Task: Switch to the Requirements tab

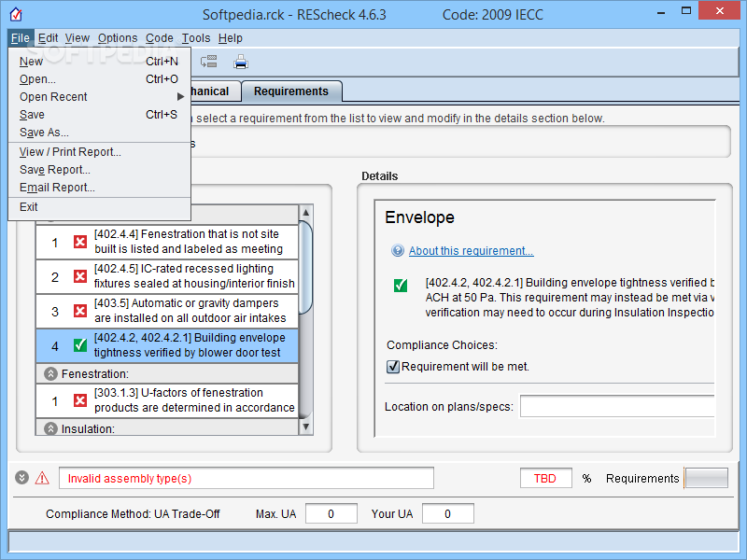Action: pyautogui.click(x=291, y=91)
